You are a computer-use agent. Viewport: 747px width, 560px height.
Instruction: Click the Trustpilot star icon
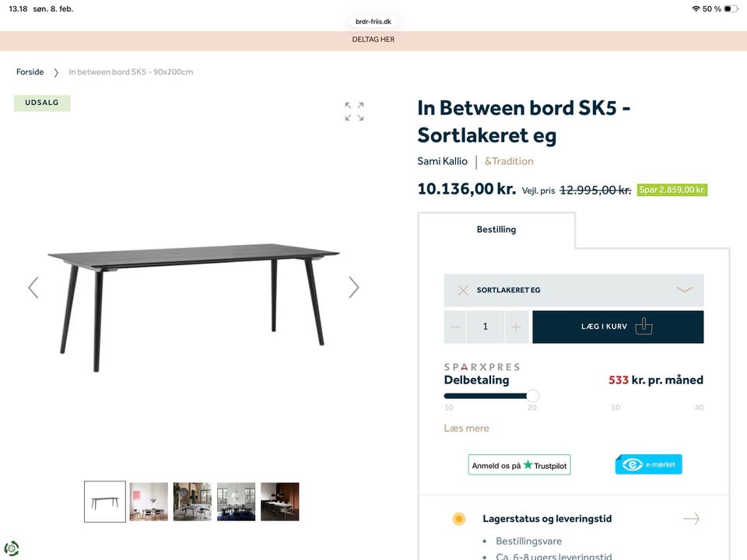pyautogui.click(x=527, y=464)
